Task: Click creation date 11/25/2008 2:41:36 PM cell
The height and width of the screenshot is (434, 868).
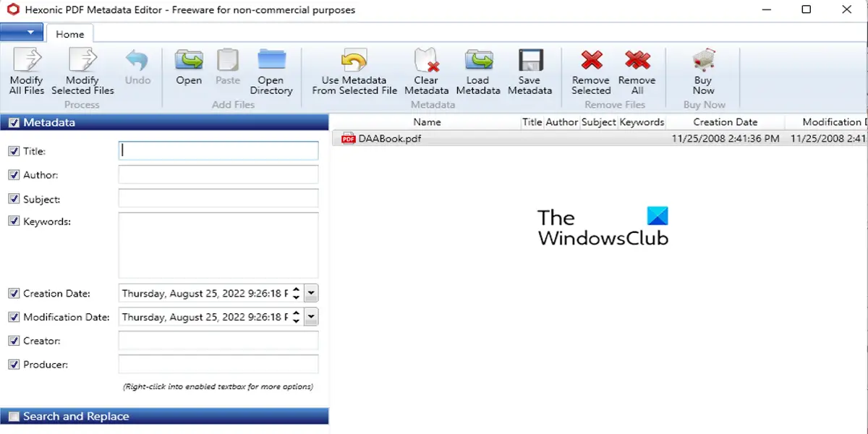Action: click(x=726, y=138)
